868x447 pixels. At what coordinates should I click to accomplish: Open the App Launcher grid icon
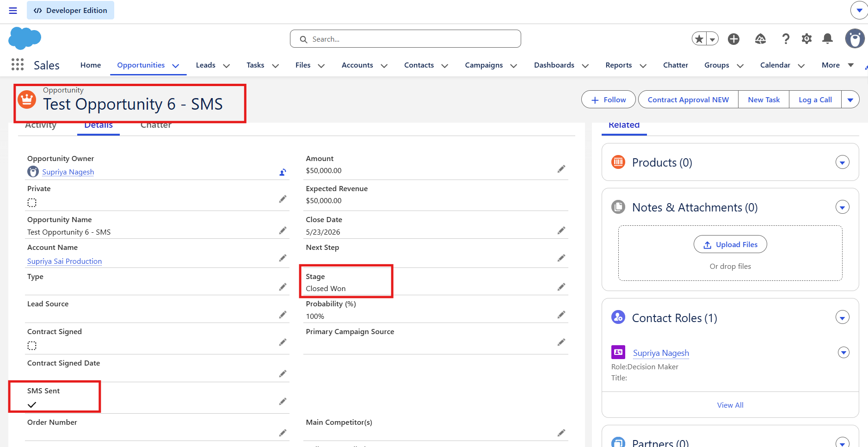point(18,64)
